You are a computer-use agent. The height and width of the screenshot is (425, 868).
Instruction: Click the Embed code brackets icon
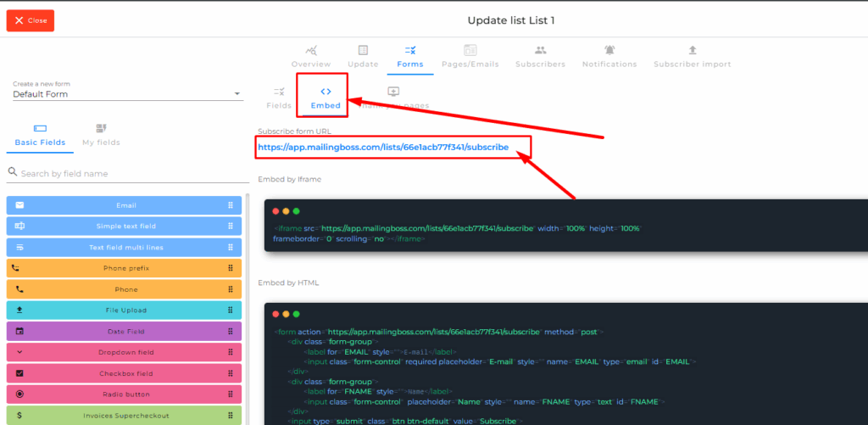pos(325,92)
